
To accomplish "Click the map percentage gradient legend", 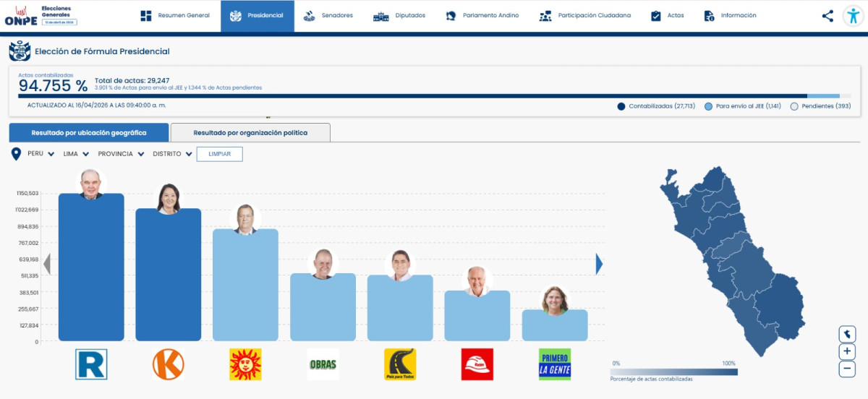I will tap(674, 372).
